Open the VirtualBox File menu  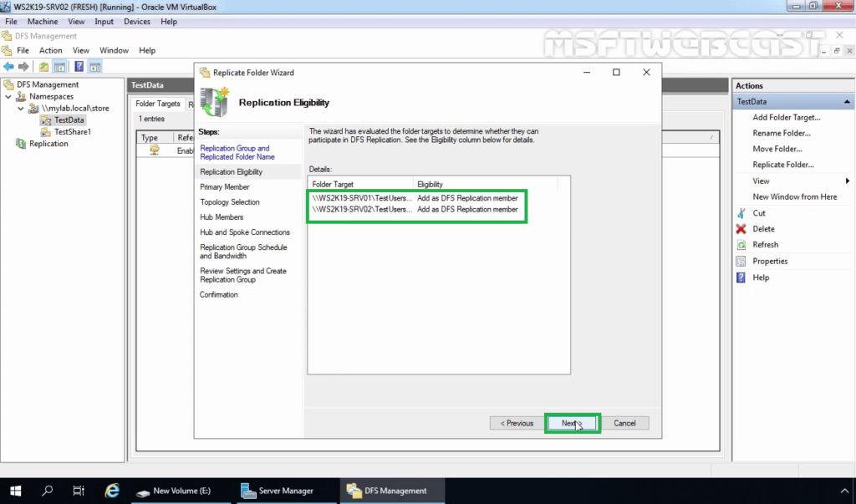[11, 21]
